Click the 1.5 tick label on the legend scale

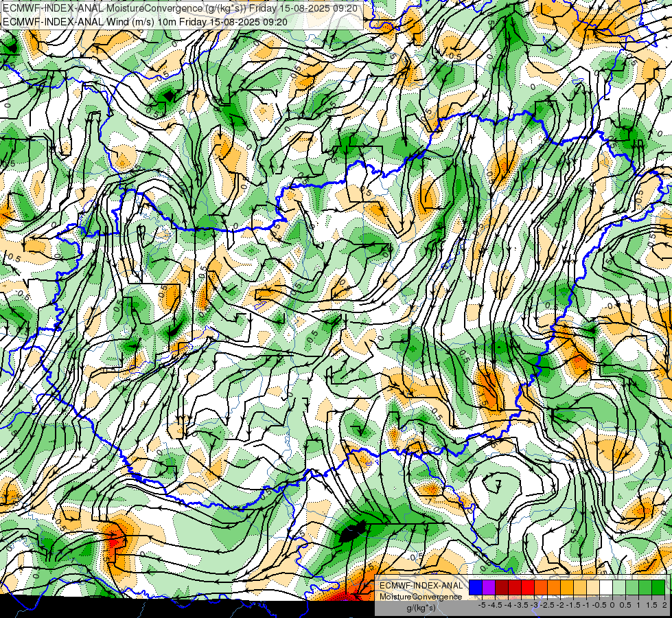point(651,605)
